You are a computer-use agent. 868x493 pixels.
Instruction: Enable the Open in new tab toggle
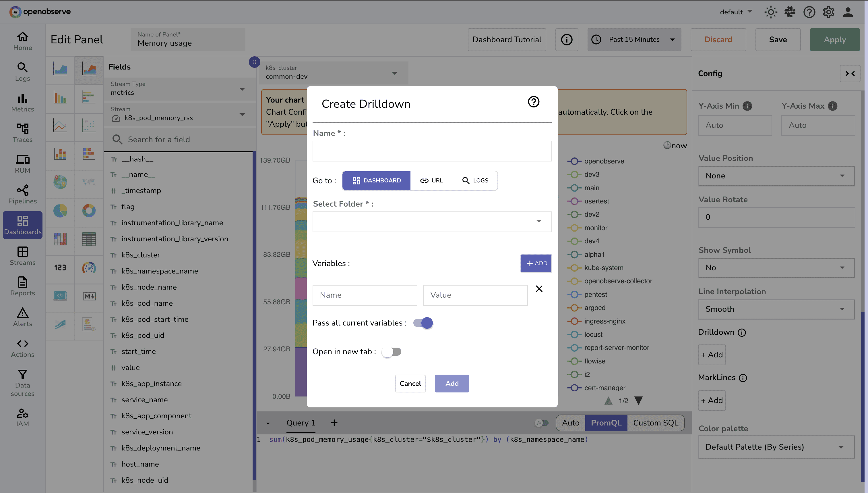point(392,351)
